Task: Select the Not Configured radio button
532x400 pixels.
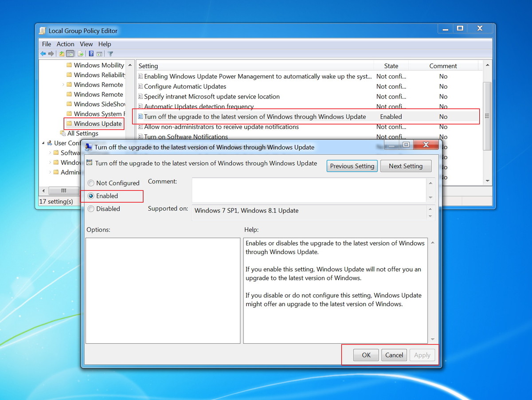Action: [90, 183]
